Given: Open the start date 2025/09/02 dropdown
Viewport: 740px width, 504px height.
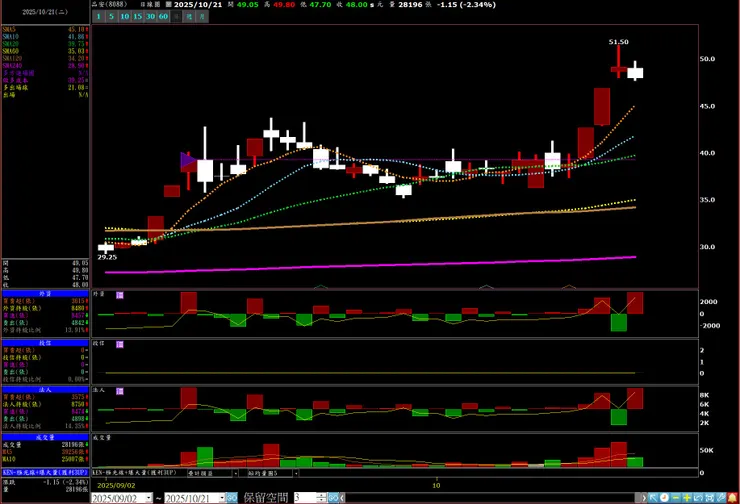Looking at the screenshot, I should (149, 498).
